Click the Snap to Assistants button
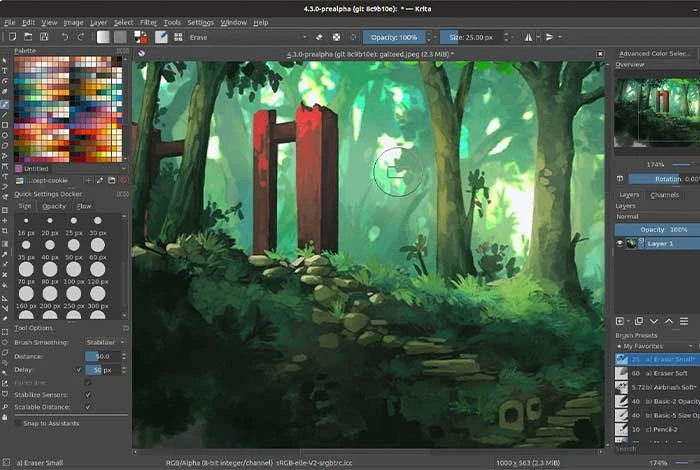This screenshot has height=470, width=700. coord(52,423)
